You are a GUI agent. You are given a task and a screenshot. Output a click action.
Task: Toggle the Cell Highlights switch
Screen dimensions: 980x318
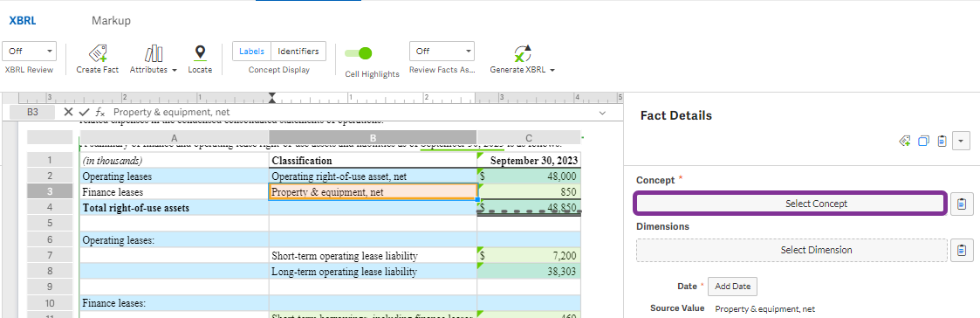[359, 54]
